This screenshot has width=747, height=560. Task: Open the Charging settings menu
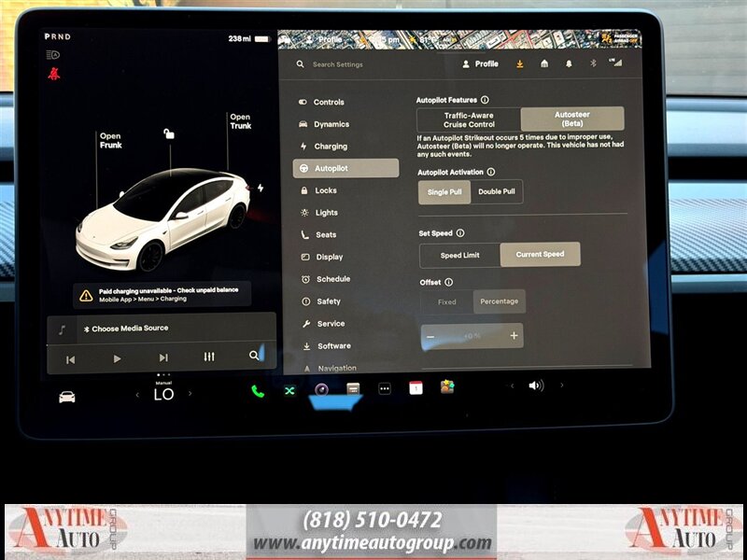tap(331, 147)
